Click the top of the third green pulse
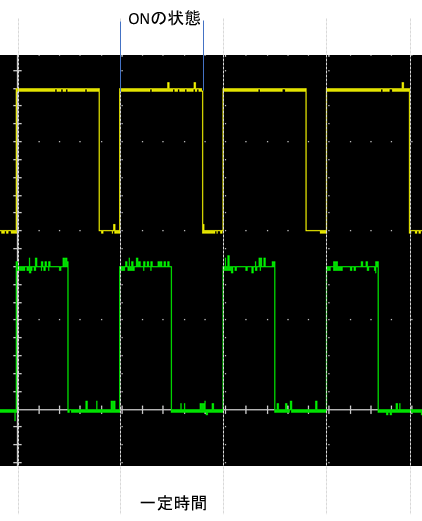 point(249,266)
